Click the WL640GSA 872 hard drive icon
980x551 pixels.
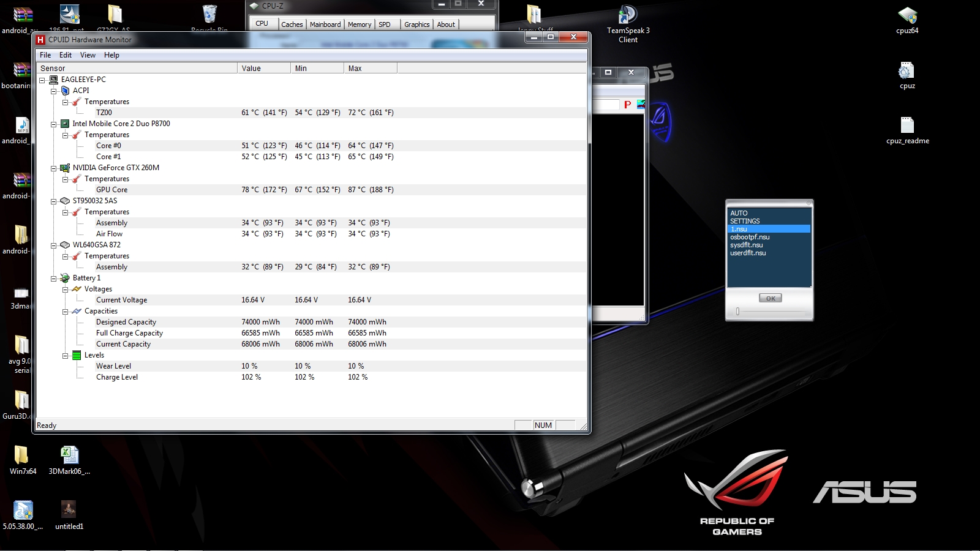click(x=65, y=245)
